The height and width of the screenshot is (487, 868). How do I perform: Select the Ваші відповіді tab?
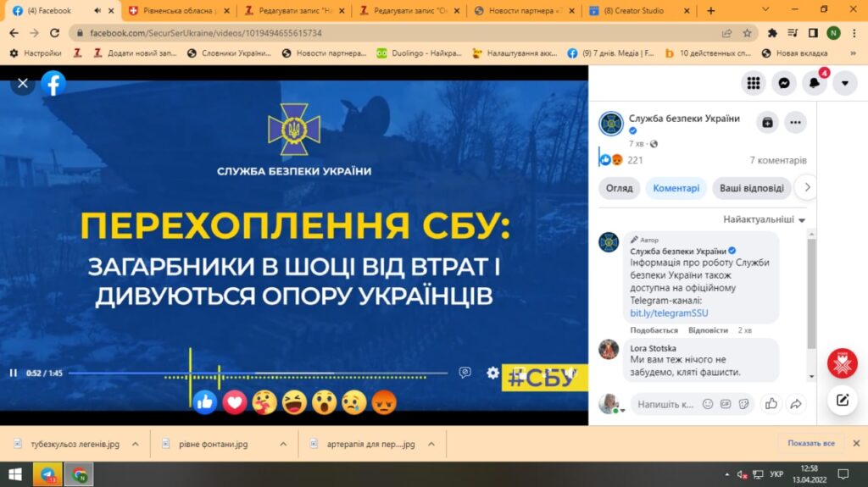(751, 188)
